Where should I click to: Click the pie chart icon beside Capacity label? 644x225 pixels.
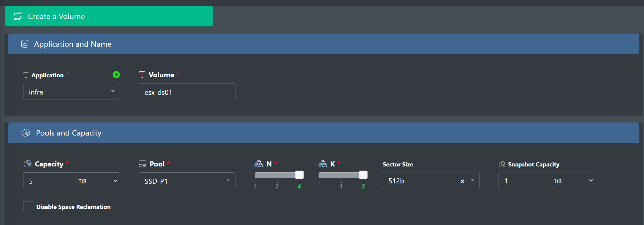(x=27, y=164)
